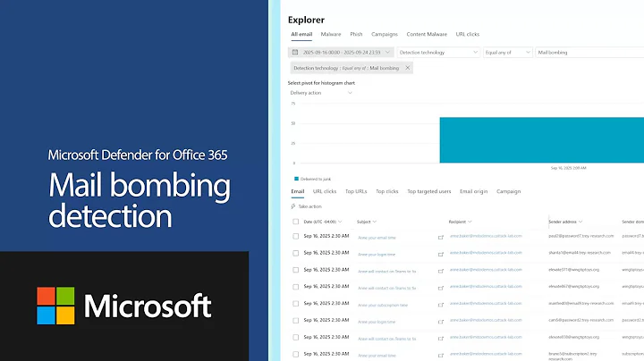644x361 pixels.
Task: Show the Top URLs tab
Action: click(x=356, y=191)
